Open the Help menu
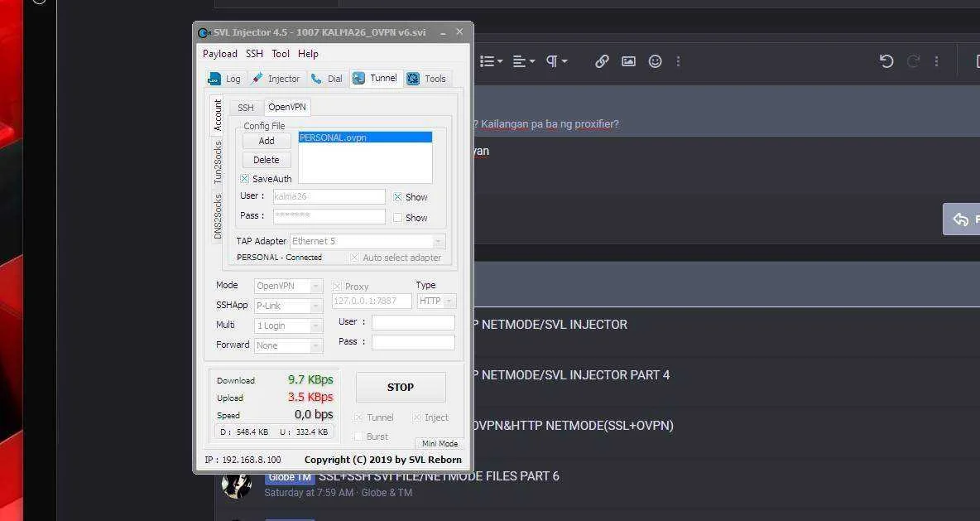The height and width of the screenshot is (521, 980). (x=308, y=54)
